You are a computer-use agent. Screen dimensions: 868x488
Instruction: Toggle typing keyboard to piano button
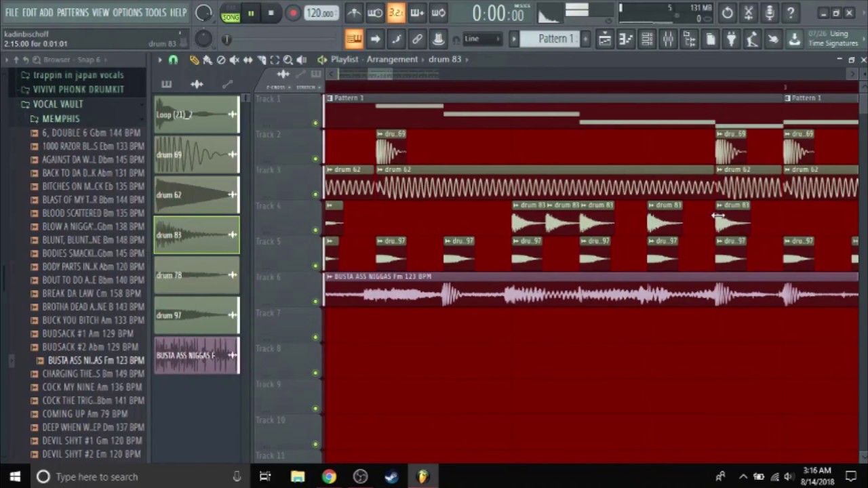(x=353, y=39)
